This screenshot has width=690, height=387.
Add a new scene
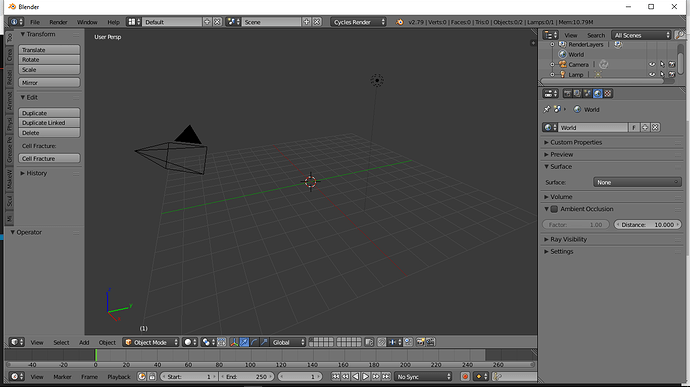click(307, 22)
